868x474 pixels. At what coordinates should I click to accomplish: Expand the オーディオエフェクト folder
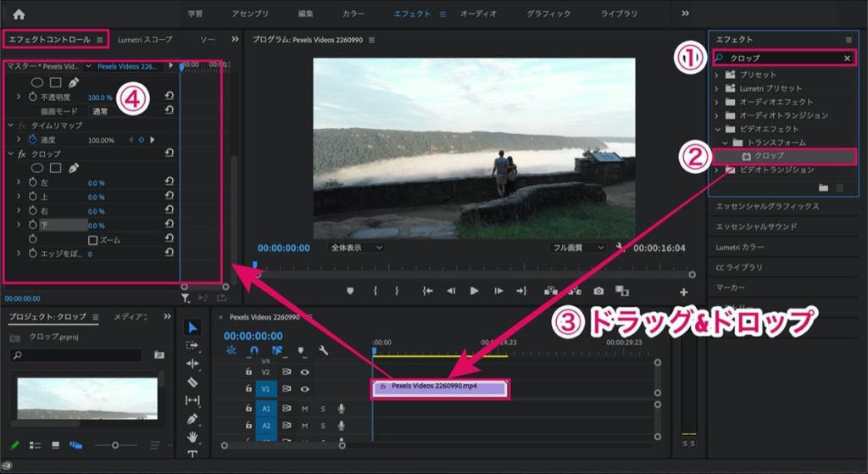(x=716, y=102)
